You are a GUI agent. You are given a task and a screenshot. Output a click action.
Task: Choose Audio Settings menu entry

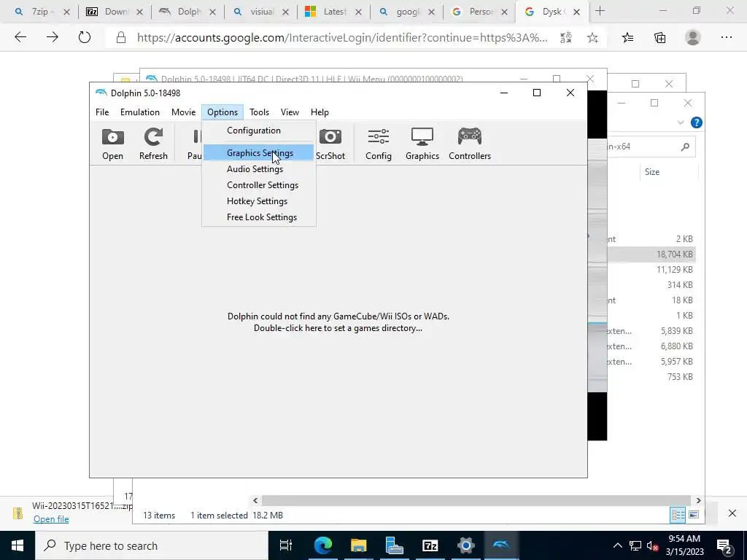(x=258, y=169)
